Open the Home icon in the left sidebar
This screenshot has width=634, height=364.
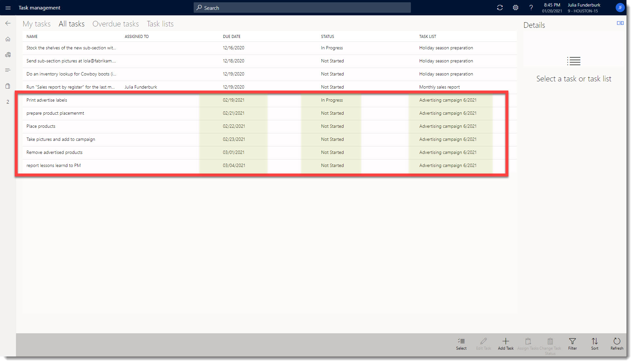(x=8, y=39)
